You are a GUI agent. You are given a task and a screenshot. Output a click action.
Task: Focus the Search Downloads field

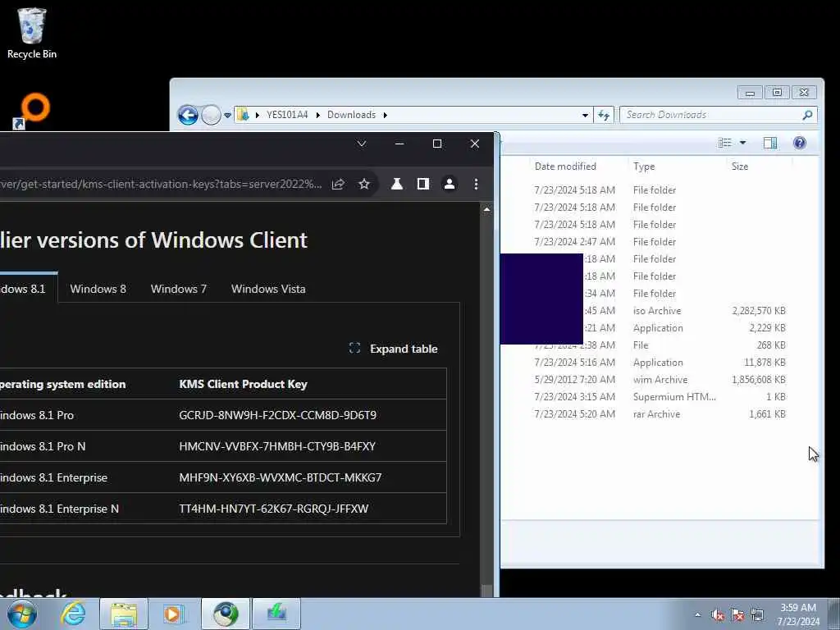click(x=710, y=115)
